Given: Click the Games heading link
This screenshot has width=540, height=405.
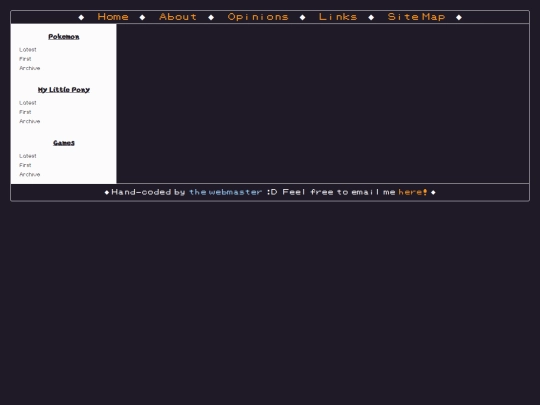Looking at the screenshot, I should pyautogui.click(x=64, y=143).
